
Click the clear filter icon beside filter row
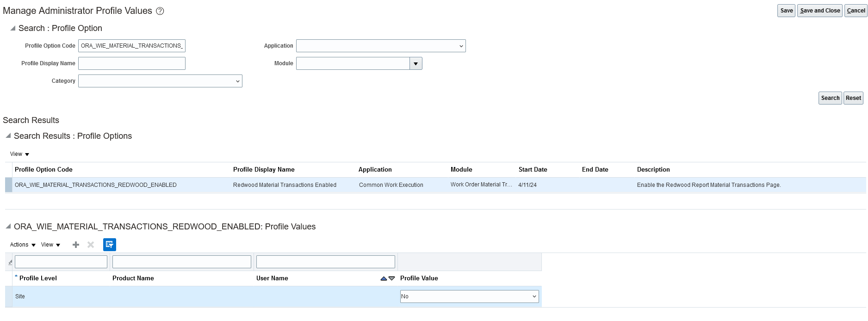pyautogui.click(x=10, y=262)
